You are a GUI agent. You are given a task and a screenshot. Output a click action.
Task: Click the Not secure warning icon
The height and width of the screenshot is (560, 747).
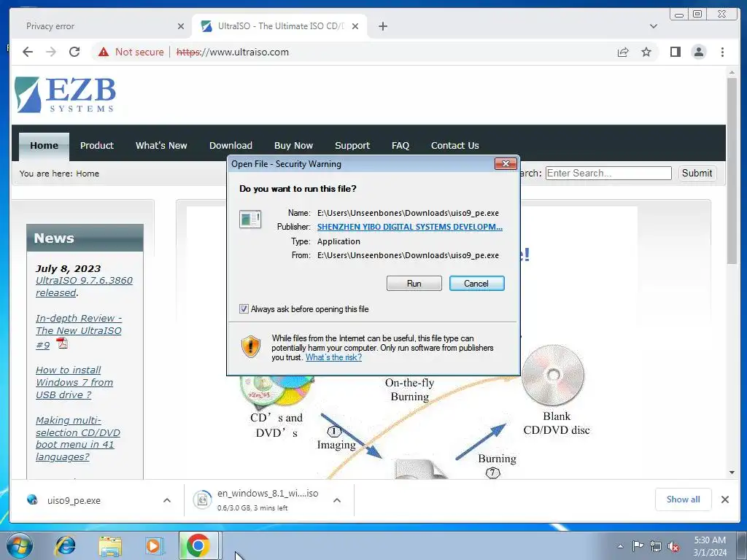pyautogui.click(x=104, y=52)
